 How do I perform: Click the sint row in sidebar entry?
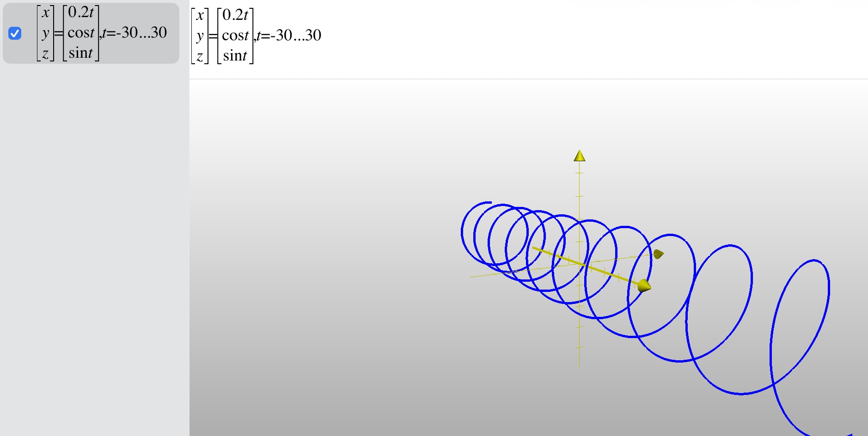(x=81, y=53)
